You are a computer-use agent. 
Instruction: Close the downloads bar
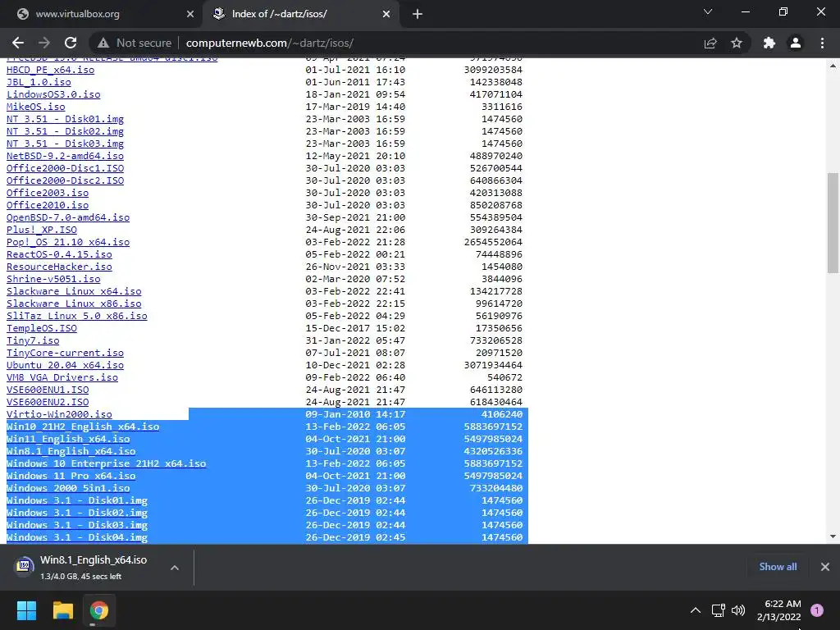(825, 567)
